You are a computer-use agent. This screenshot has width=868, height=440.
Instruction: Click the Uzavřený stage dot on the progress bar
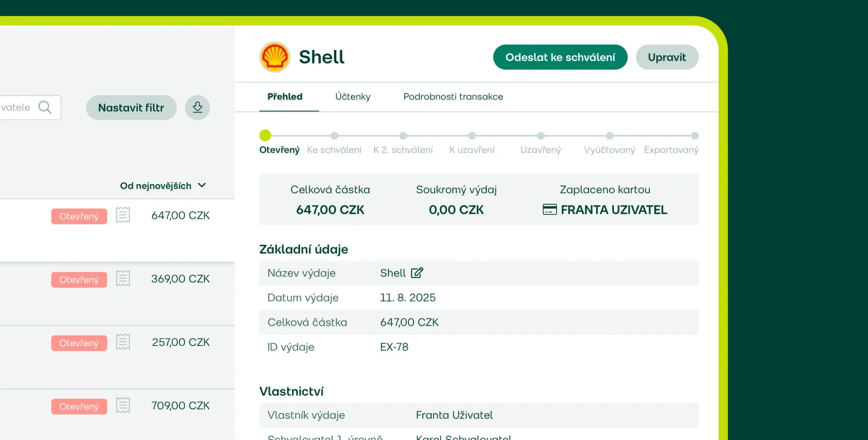click(x=541, y=136)
